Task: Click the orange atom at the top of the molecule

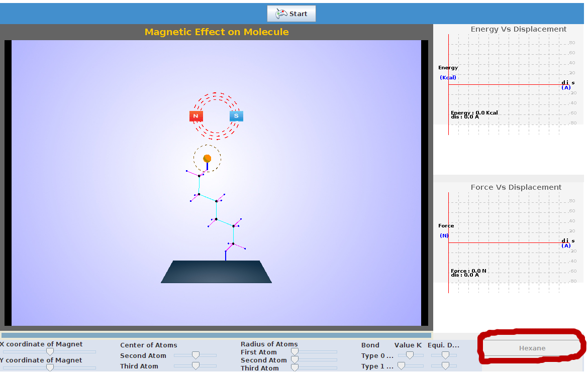Action: (207, 159)
